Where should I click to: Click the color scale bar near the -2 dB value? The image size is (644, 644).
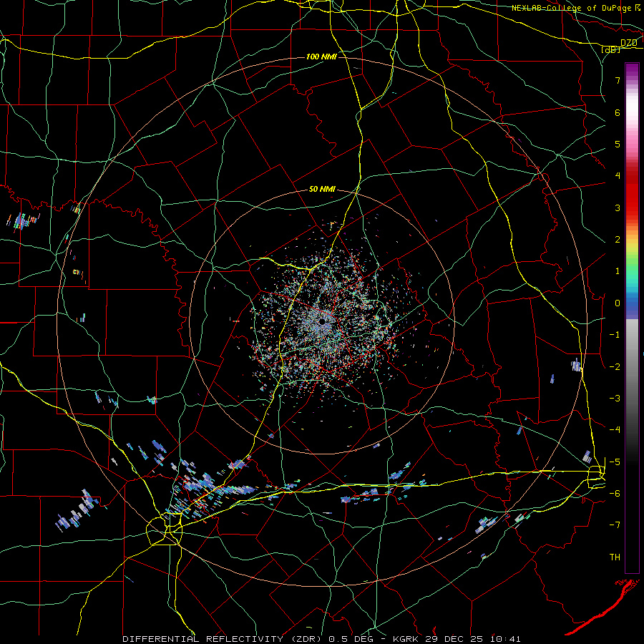[632, 366]
